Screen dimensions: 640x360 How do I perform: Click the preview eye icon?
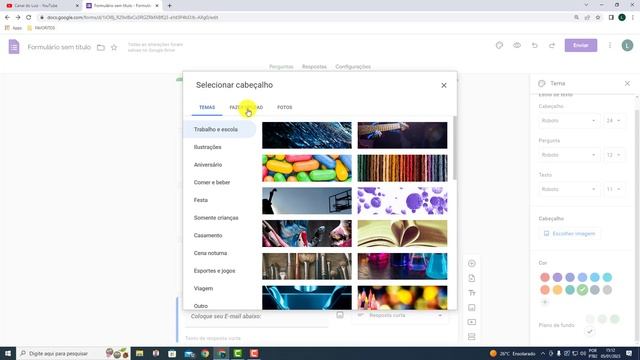click(x=517, y=45)
